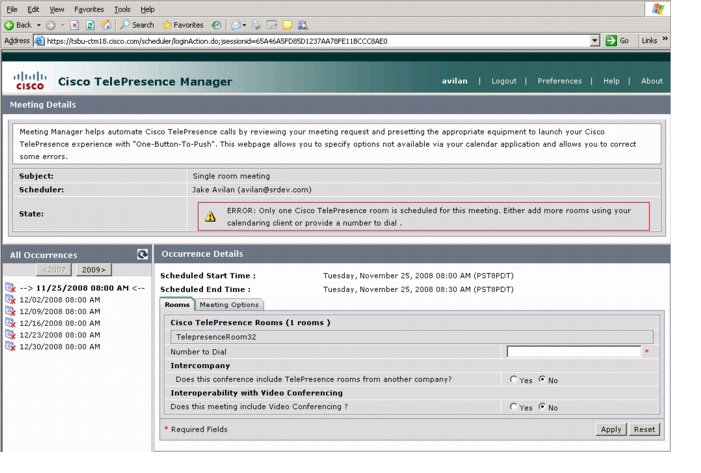Click the disabled <2007 year button
701x473 pixels.
54,270
